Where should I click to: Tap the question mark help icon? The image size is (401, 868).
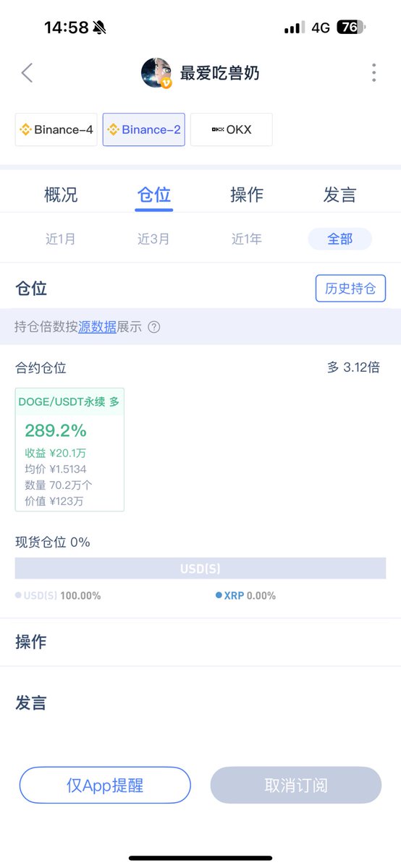click(x=154, y=327)
